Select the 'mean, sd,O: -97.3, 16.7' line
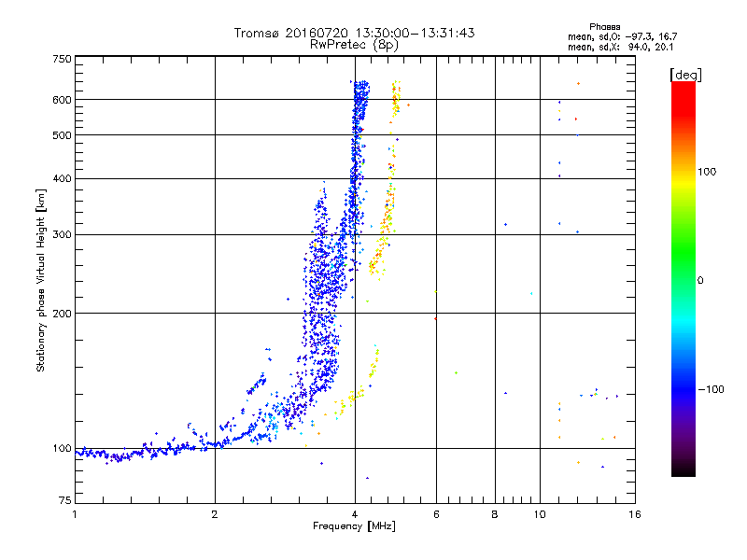This screenshot has width=747, height=560. point(622,36)
